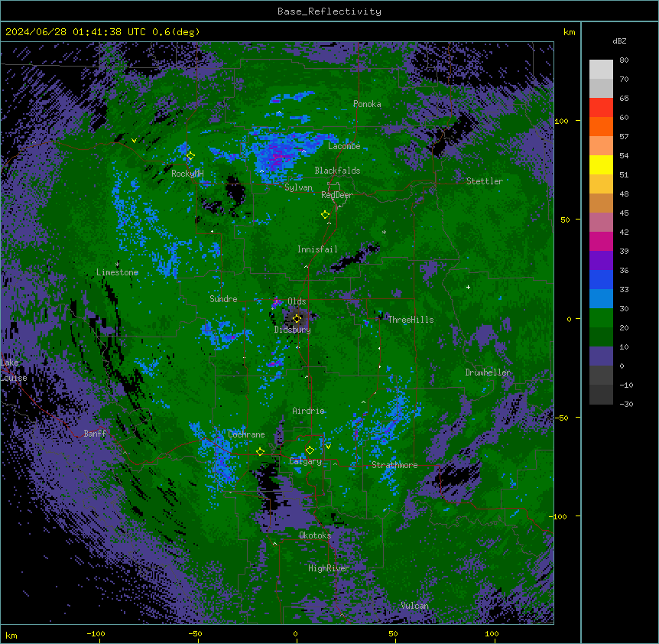This screenshot has width=659, height=644.
Task: Choose the bright green 20–30 dBZ swatch
Action: (601, 318)
